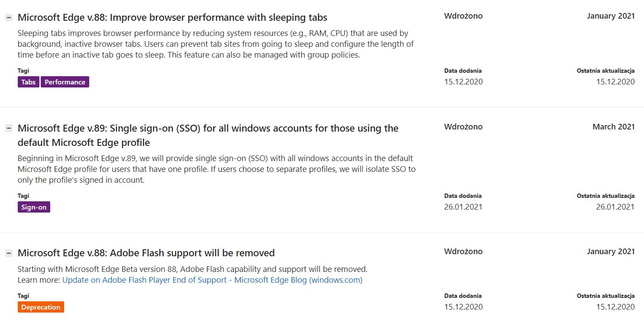Click the sleeping tabs description paragraph

click(216, 44)
